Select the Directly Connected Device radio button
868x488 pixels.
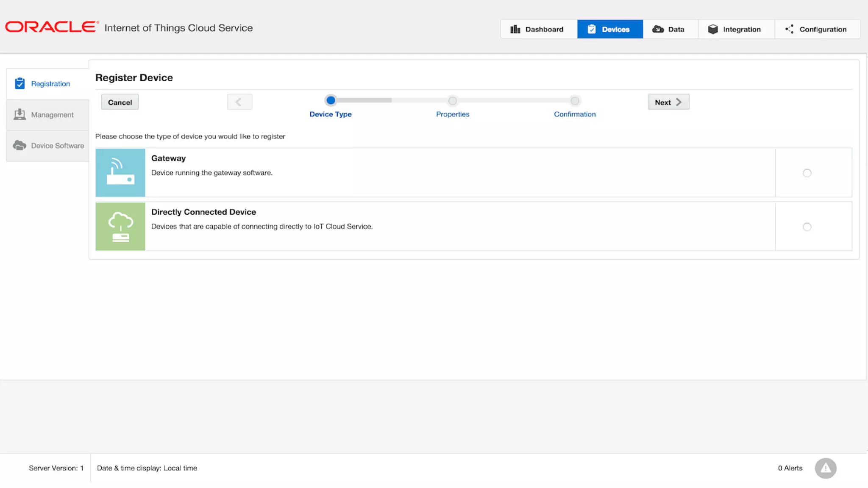[807, 227]
